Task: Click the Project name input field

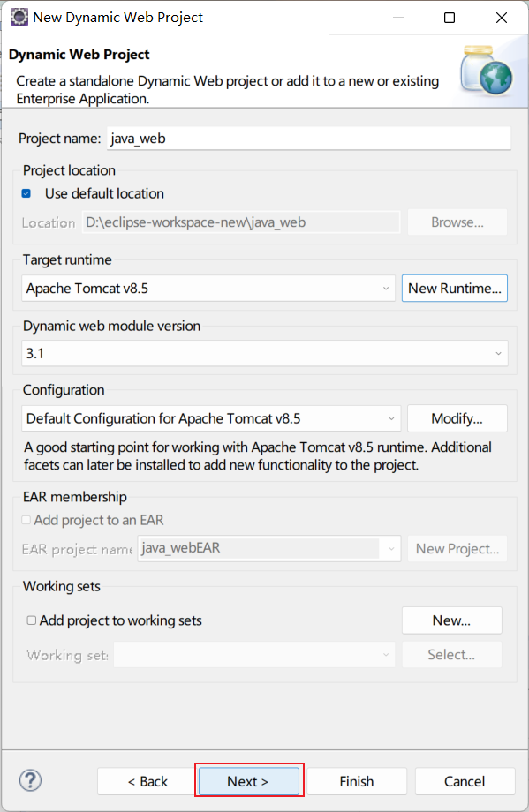Action: tap(309, 139)
